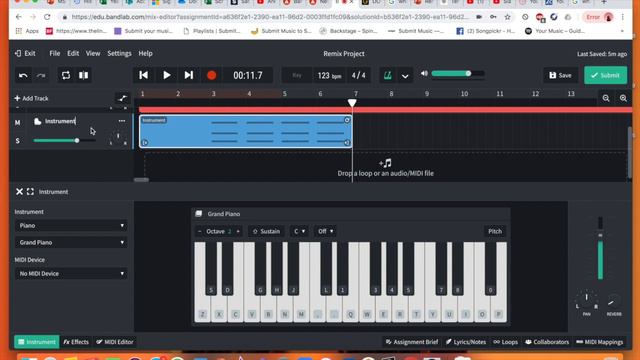640x360 pixels.
Task: Start recording with the red button
Action: click(x=211, y=75)
